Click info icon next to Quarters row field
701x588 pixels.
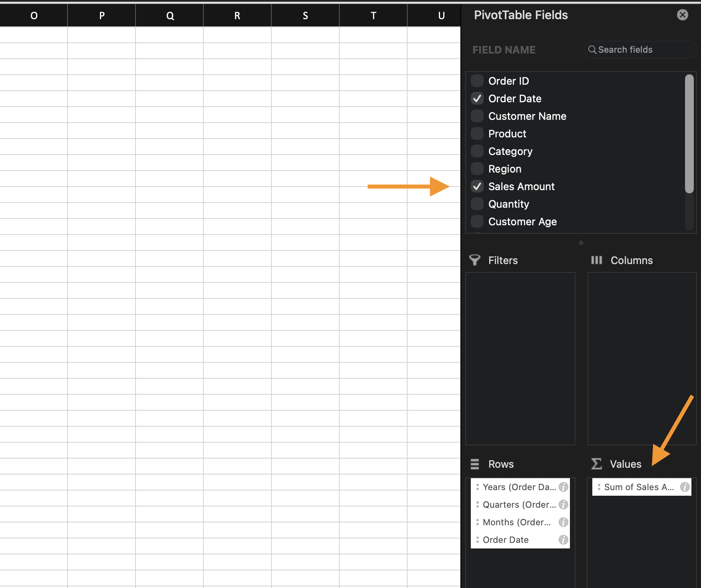coord(563,505)
